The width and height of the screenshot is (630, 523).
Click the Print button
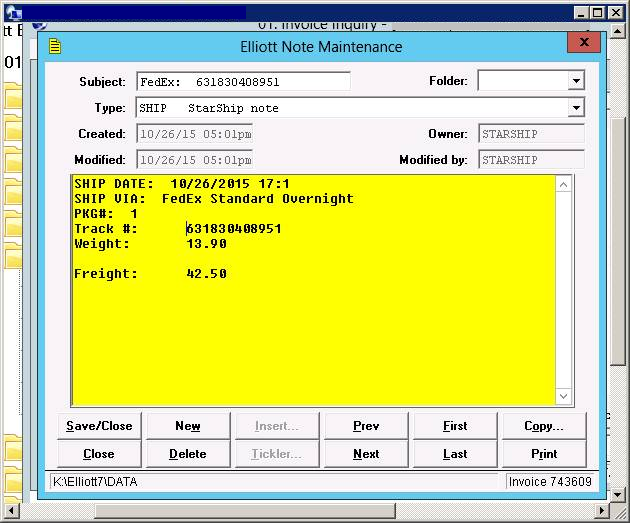coord(544,454)
